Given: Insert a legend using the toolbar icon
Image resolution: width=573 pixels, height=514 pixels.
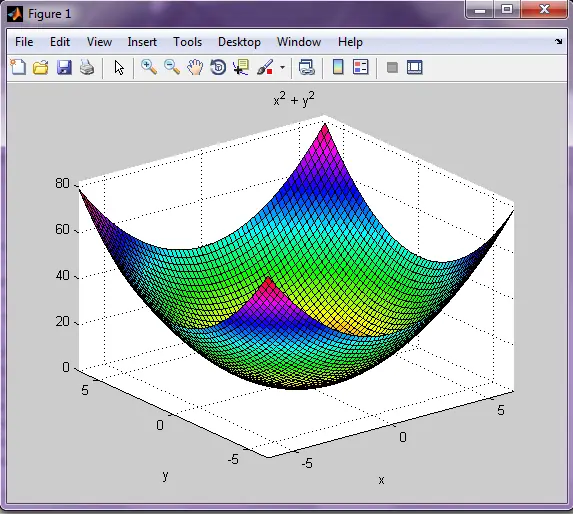Looking at the screenshot, I should click(361, 67).
